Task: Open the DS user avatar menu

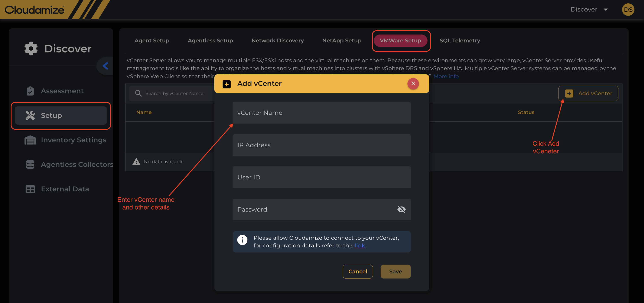Action: 628,10
